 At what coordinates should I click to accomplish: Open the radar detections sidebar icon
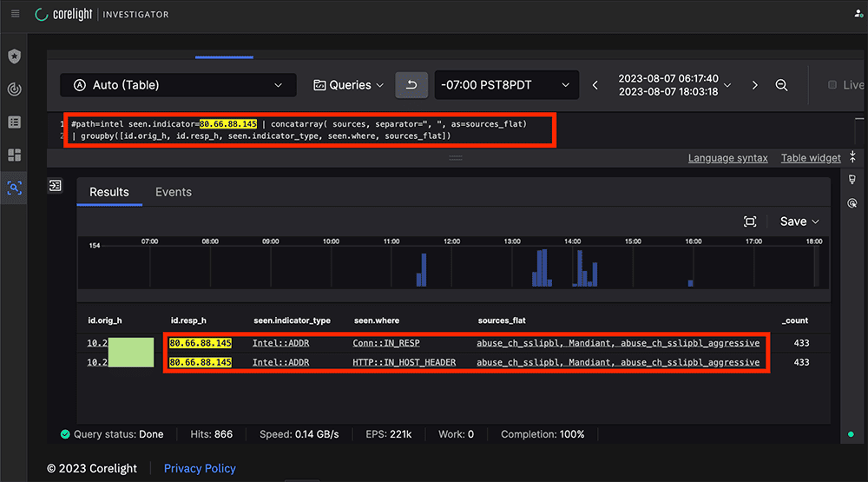(x=14, y=89)
